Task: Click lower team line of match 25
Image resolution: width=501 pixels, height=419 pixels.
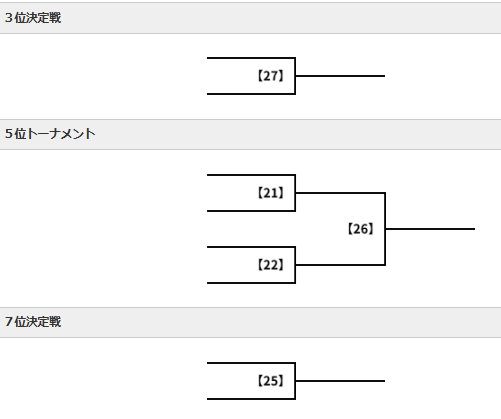Action: pos(251,399)
